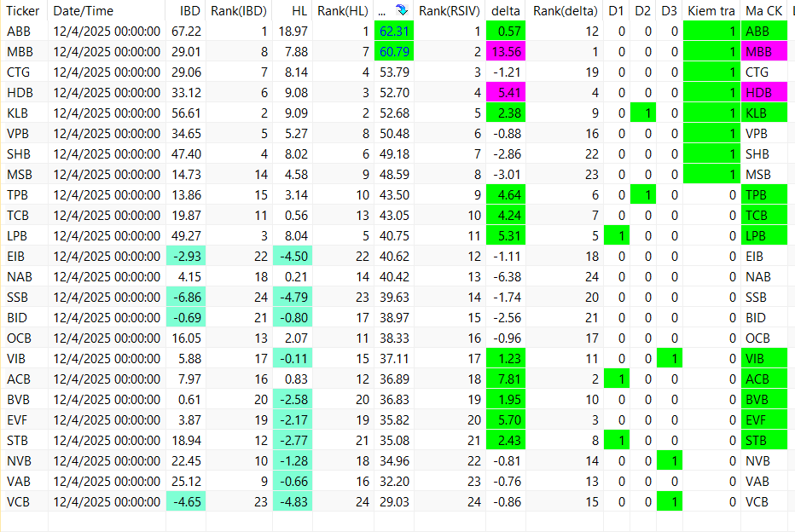
Task: Click the green 0.57 delta cell
Action: pyautogui.click(x=506, y=32)
